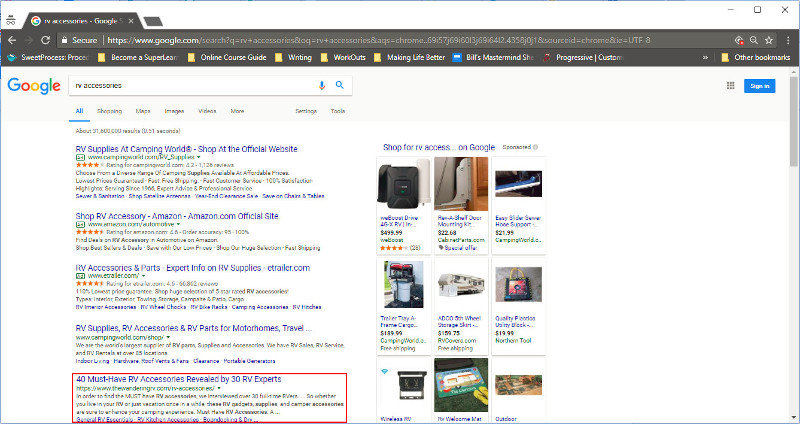Open the Rv Welcome Mat product image
The width and height of the screenshot is (800, 424).
click(461, 385)
